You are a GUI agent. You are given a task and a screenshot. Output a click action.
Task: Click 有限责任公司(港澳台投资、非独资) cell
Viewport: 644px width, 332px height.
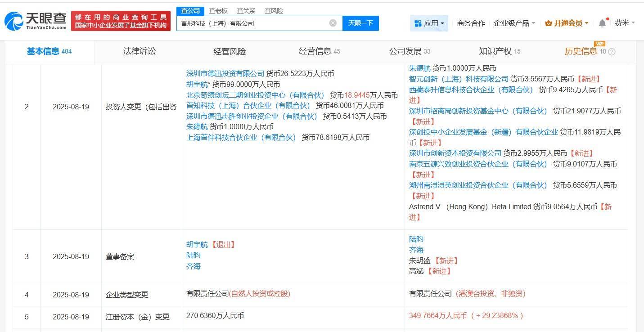pos(467,294)
